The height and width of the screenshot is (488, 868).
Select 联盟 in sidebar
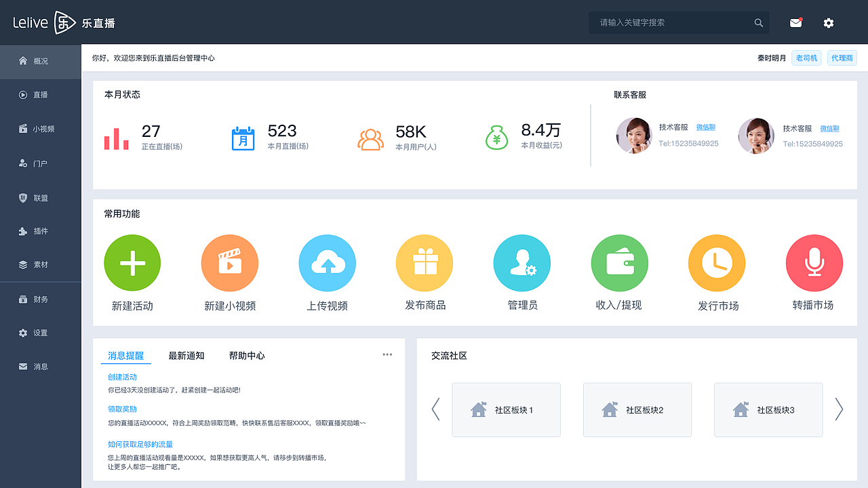tap(41, 198)
